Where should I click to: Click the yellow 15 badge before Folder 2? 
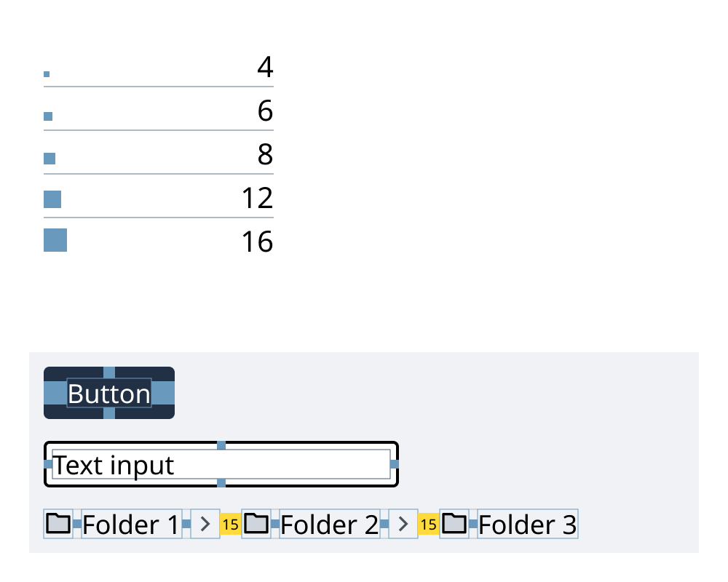click(x=230, y=524)
